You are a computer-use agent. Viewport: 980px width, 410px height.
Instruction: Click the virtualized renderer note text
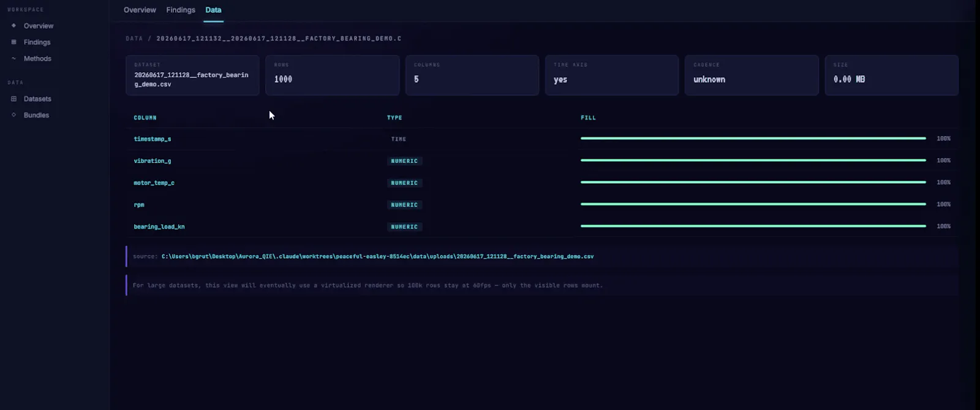tap(367, 286)
